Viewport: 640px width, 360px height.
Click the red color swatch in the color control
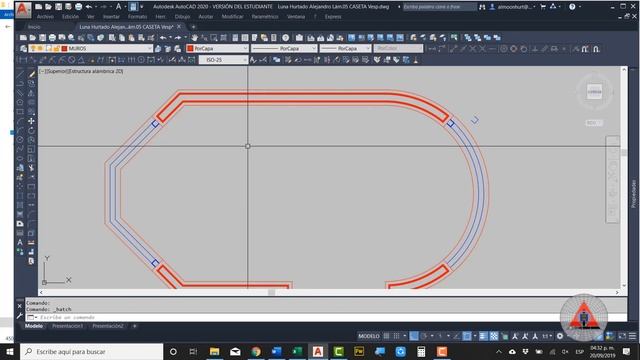(190, 49)
